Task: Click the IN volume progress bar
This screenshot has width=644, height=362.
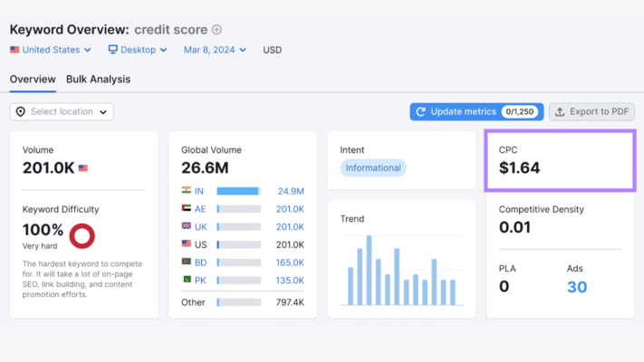Action: pos(238,191)
